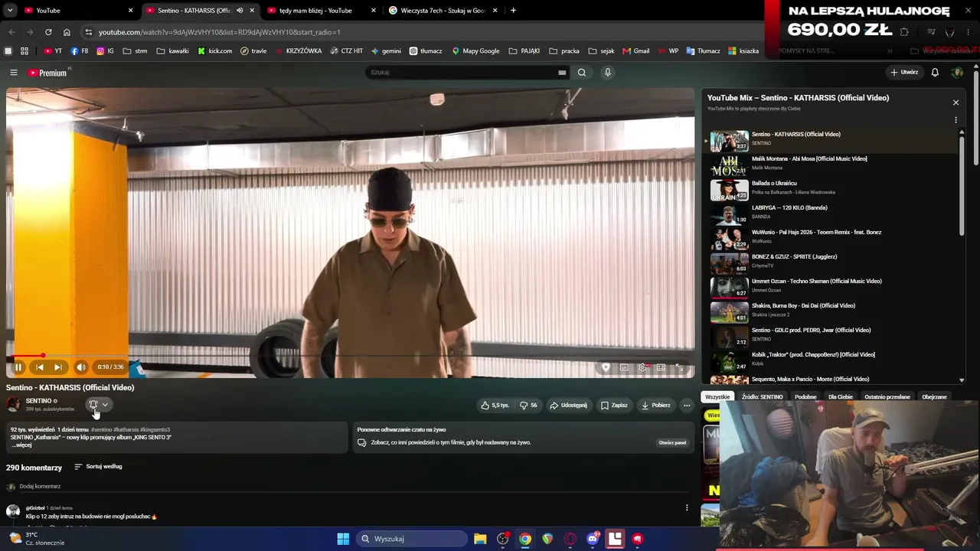Open the tab search dropdown
The height and width of the screenshot is (551, 980).
click(9, 11)
